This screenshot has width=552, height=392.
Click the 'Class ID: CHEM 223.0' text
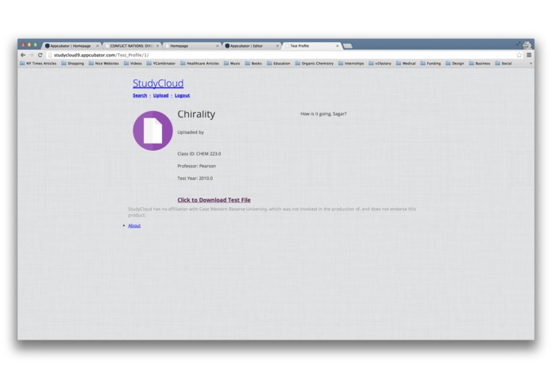(199, 154)
